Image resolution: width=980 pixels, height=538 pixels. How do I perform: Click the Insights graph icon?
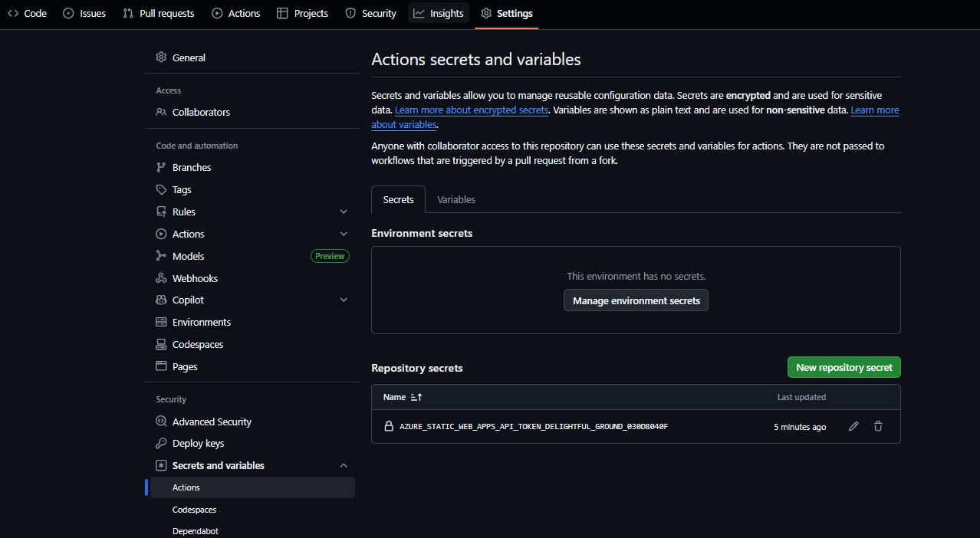click(x=419, y=13)
